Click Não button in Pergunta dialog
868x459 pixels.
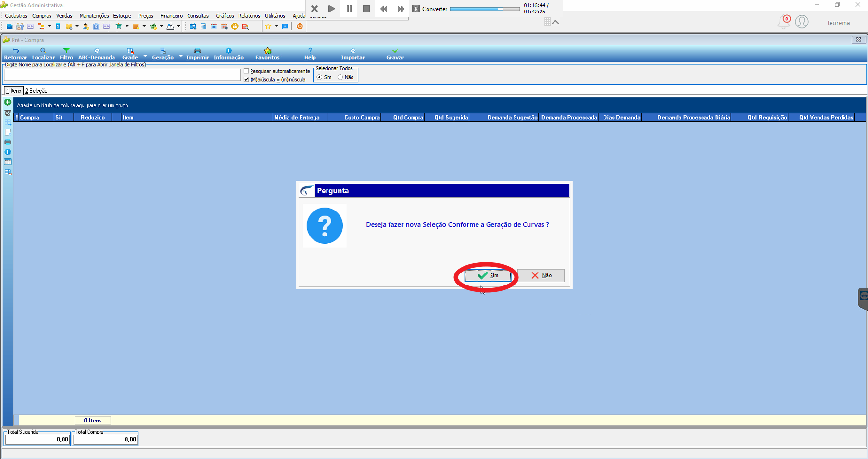(541, 275)
